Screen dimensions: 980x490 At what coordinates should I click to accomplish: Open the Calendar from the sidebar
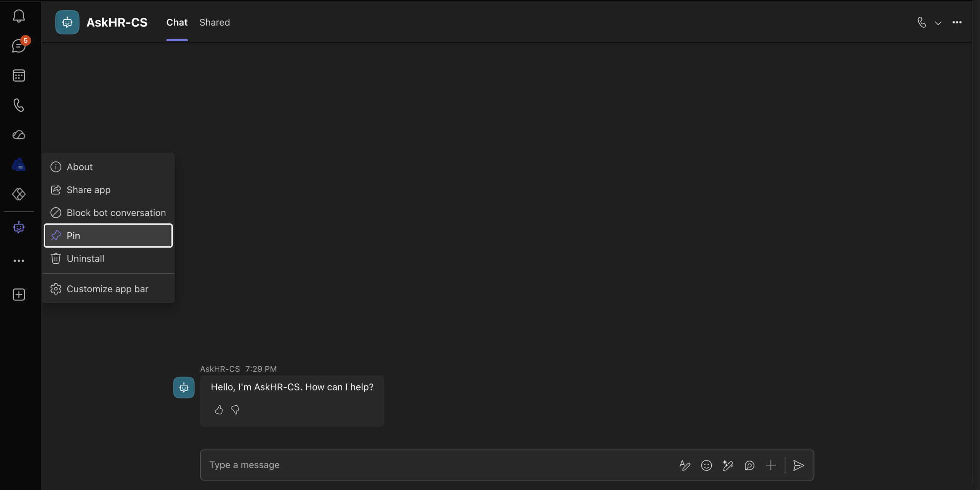click(x=19, y=75)
